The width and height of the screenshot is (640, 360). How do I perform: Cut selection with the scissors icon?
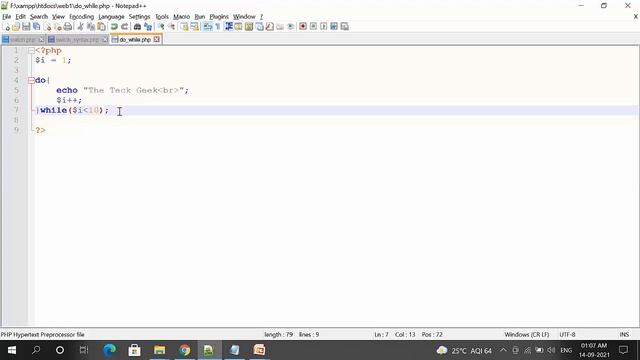[80, 27]
